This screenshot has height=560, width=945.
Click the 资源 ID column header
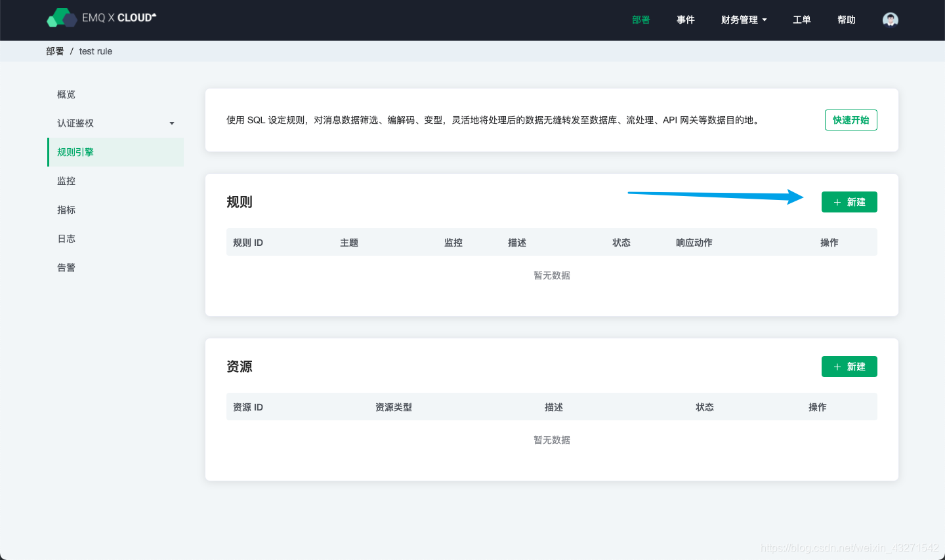(x=248, y=407)
